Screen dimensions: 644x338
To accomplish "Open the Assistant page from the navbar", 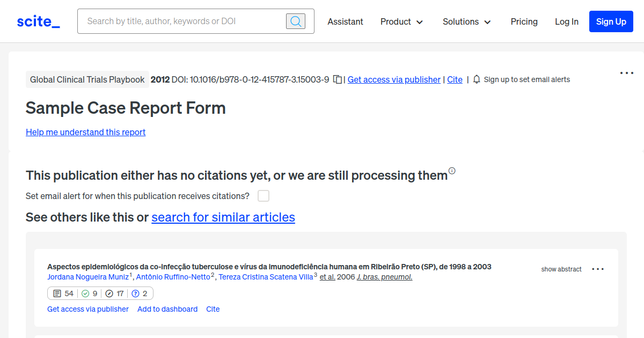I will click(345, 21).
